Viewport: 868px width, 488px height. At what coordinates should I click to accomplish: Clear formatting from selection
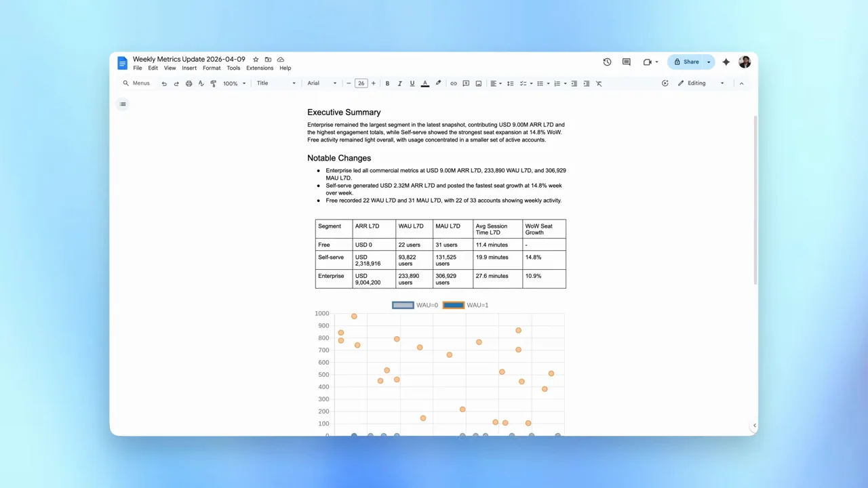[x=599, y=83]
